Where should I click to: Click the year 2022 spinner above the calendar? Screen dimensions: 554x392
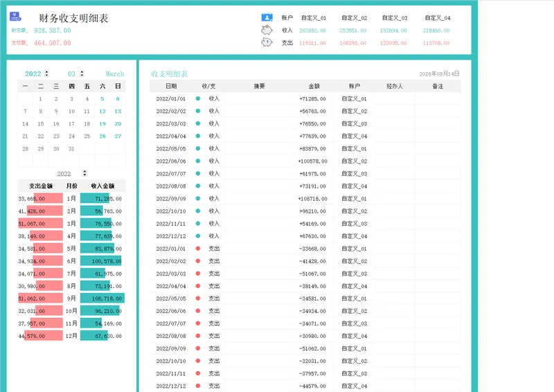pyautogui.click(x=46, y=73)
